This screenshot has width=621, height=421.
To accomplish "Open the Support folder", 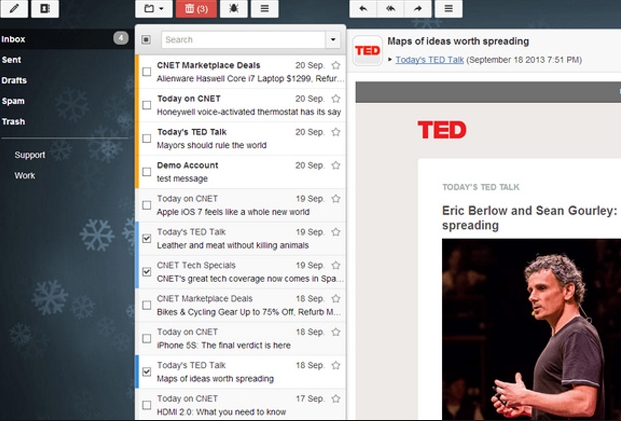I will 30,155.
